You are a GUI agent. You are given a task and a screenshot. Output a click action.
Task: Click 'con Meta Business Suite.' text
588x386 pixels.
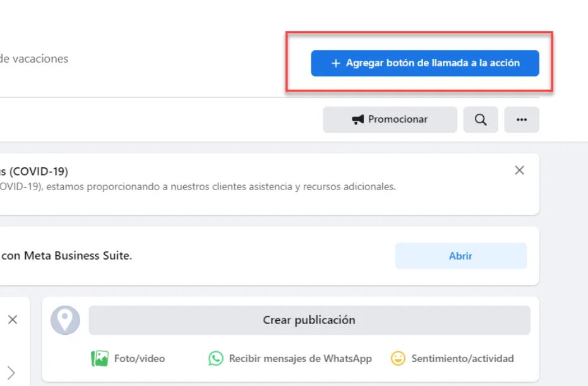tap(66, 256)
